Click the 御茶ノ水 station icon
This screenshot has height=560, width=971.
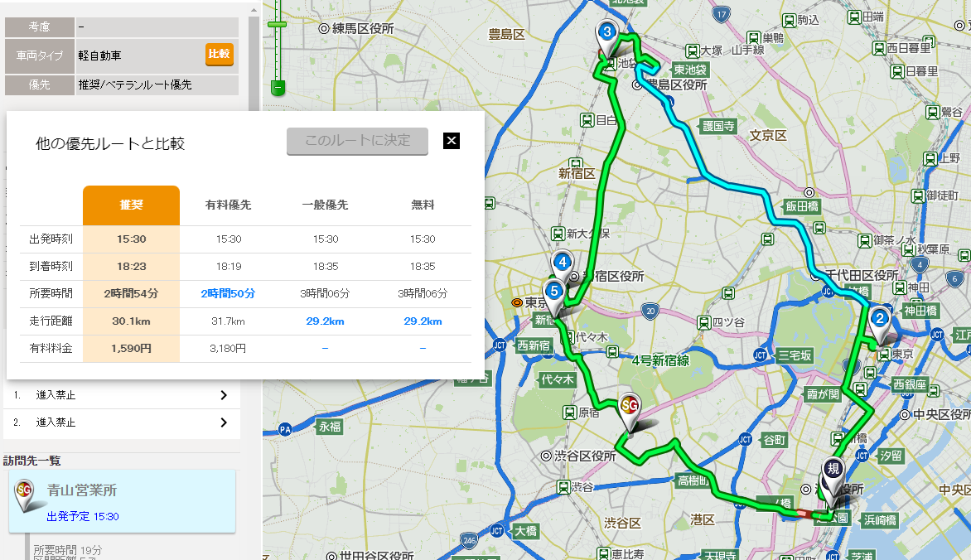(865, 241)
